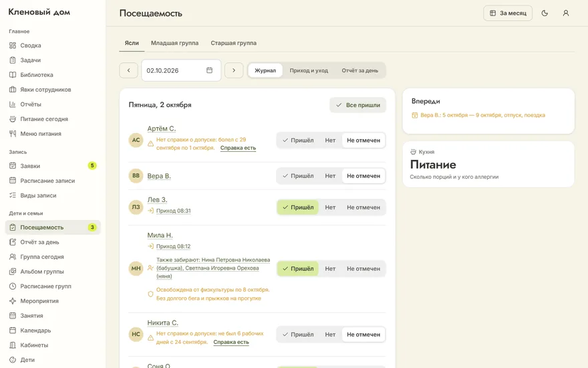Screen dimensions: 588x368
Task: Mark Вера В. as Пришёл
Action: 298,176
